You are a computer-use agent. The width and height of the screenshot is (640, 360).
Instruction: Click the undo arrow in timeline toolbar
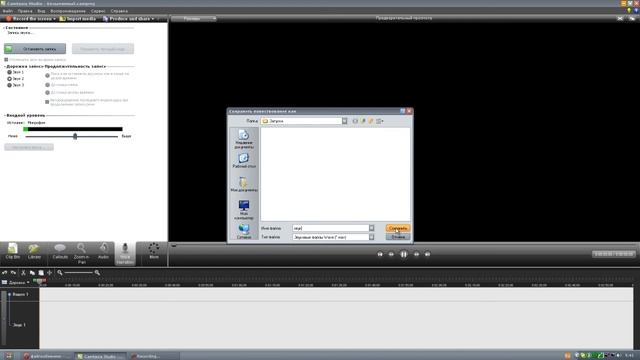[4, 272]
